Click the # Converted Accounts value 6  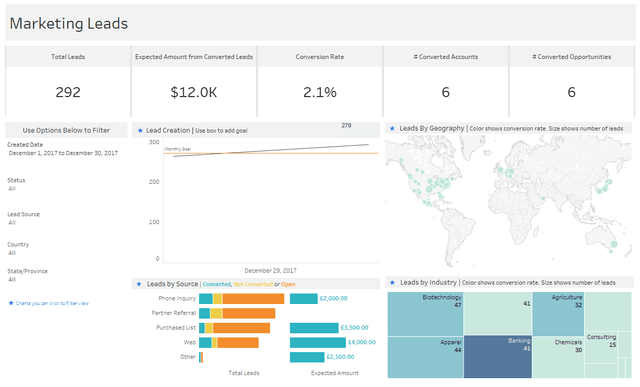coord(445,92)
